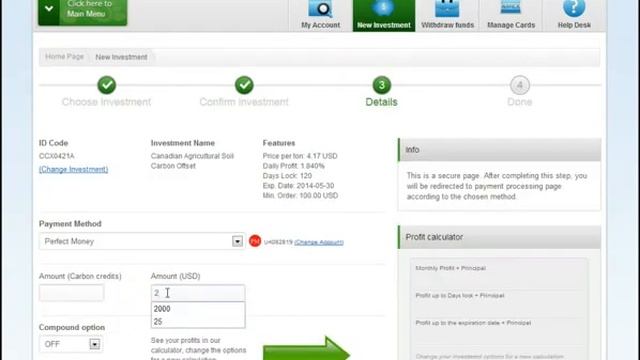This screenshot has width=640, height=360.
Task: Open the Compound option dropdown arrow
Action: [94, 344]
